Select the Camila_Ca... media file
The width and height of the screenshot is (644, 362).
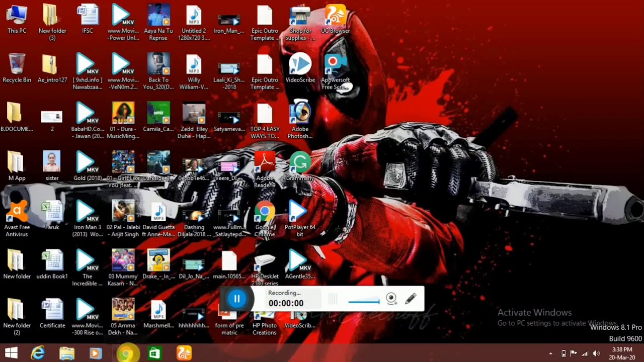(x=158, y=117)
